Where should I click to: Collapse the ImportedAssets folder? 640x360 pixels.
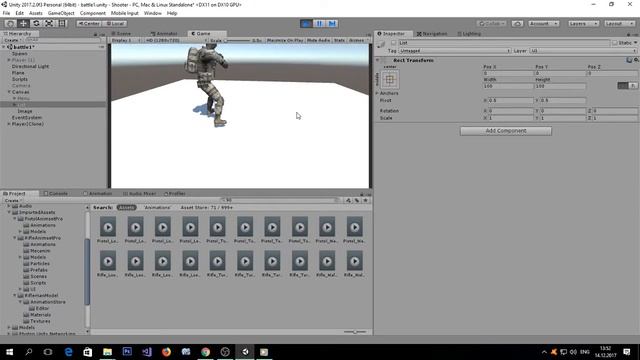[9, 212]
